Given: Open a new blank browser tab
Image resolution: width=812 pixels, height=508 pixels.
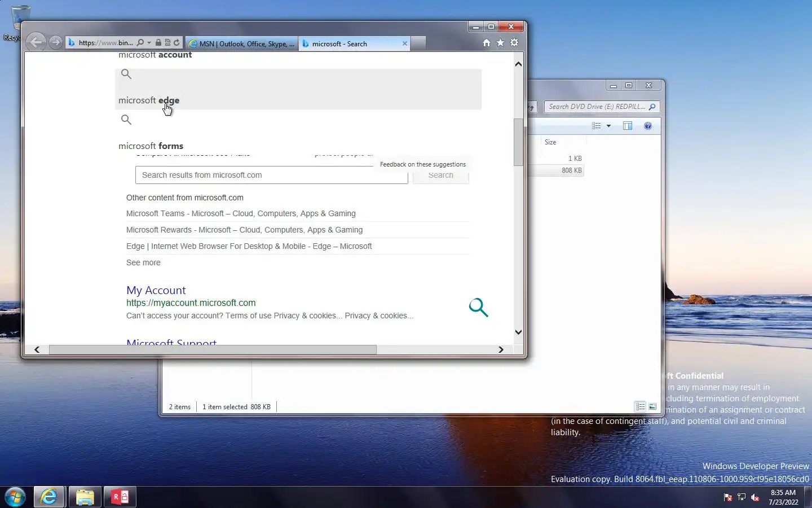Looking at the screenshot, I should (x=418, y=43).
